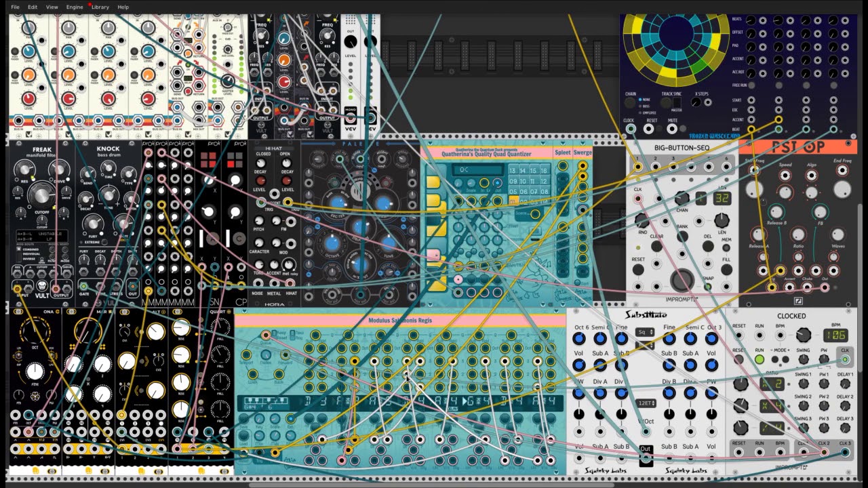Click the black Out jack on Substitute
Screen dimensions: 868x488
point(646,460)
